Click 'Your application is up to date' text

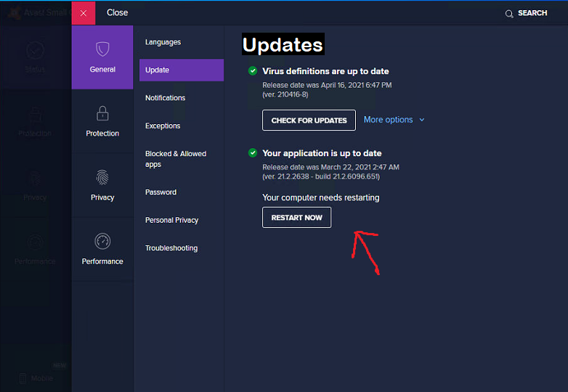tap(322, 153)
